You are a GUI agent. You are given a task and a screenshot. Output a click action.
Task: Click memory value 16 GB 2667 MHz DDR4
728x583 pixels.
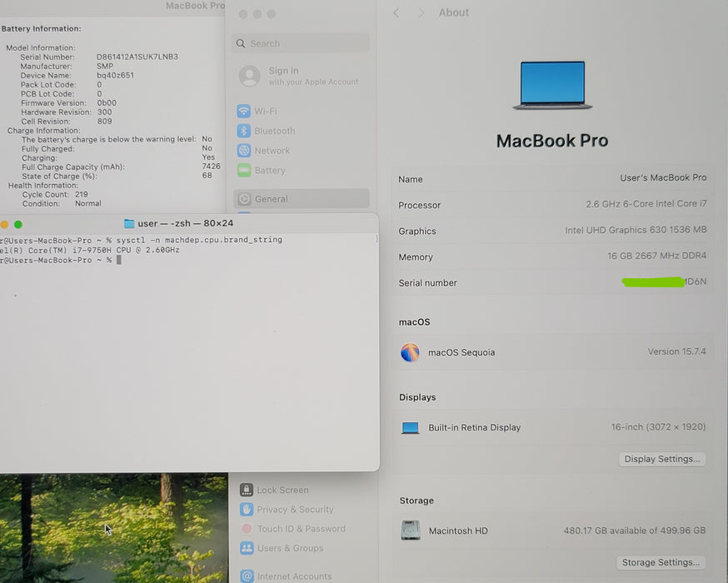656,256
